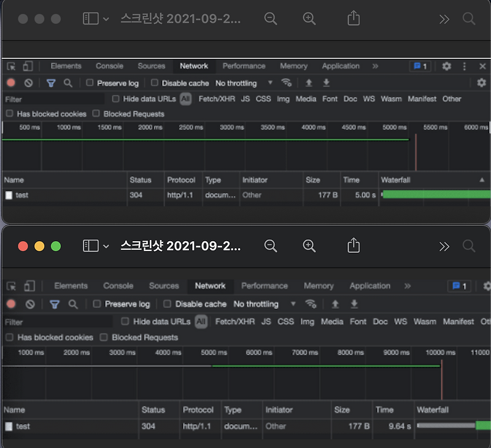Switch to the Performance tab in the top DevTools
Viewport: 491px width, 448px height.
coord(244,66)
